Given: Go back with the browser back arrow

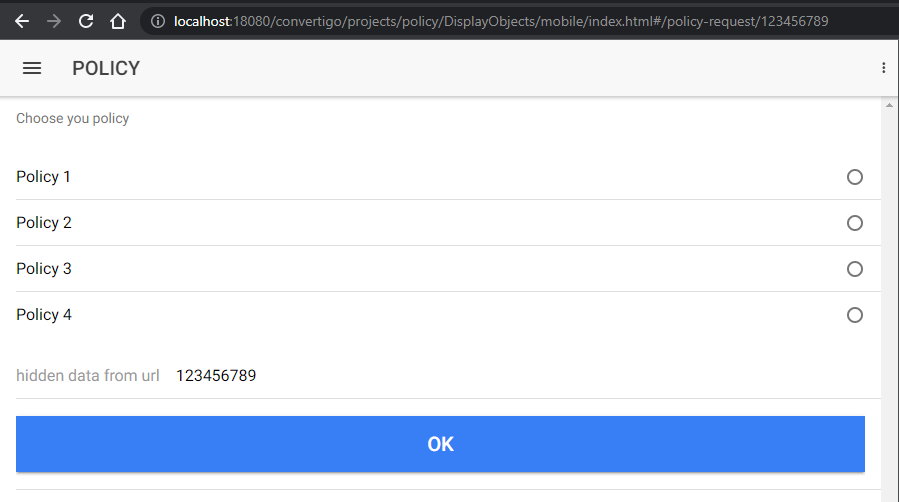Looking at the screenshot, I should 22,21.
